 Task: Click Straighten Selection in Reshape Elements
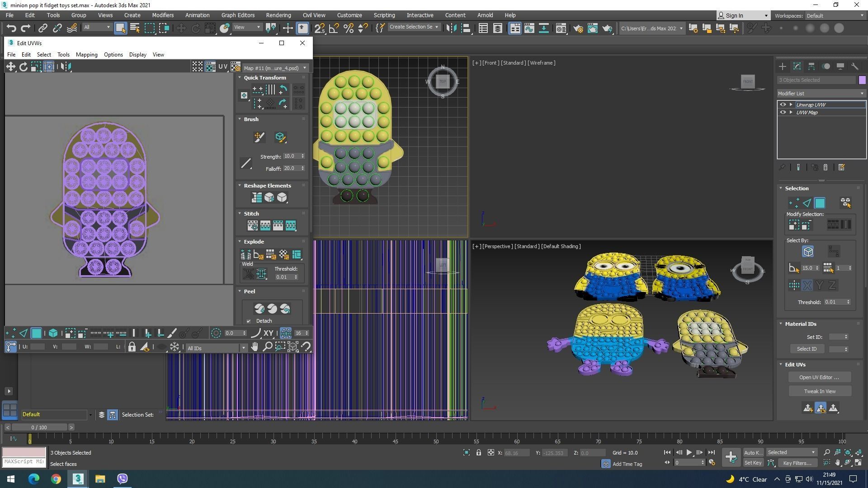256,197
